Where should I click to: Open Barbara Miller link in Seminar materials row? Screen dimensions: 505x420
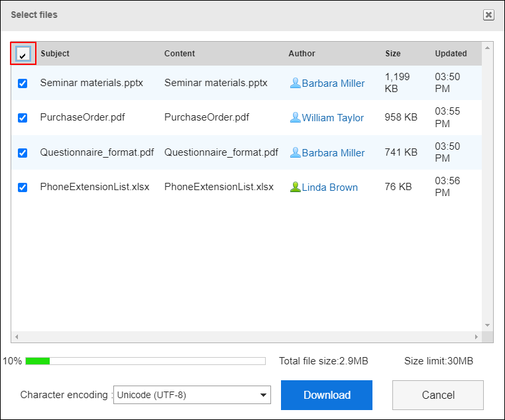333,83
